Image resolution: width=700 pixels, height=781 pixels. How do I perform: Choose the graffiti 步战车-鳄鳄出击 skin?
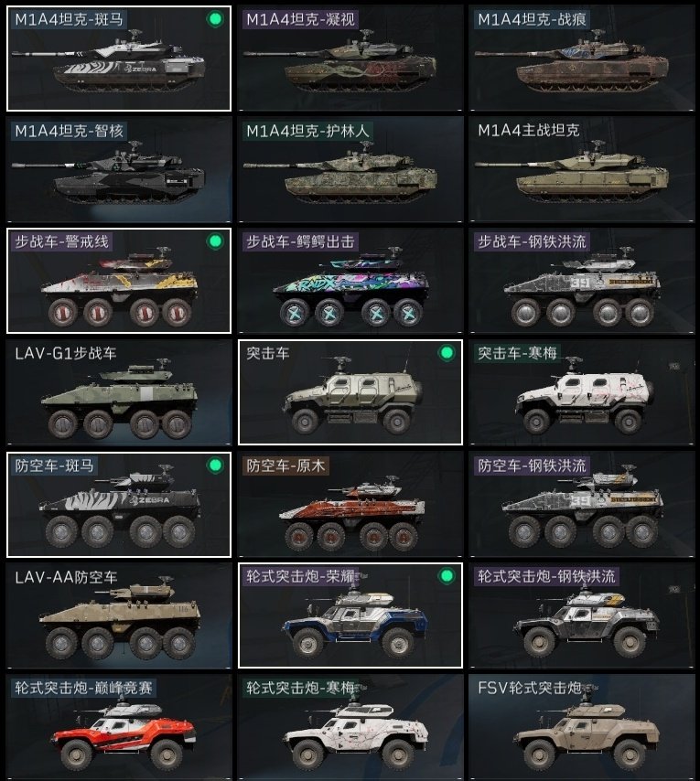click(x=350, y=281)
